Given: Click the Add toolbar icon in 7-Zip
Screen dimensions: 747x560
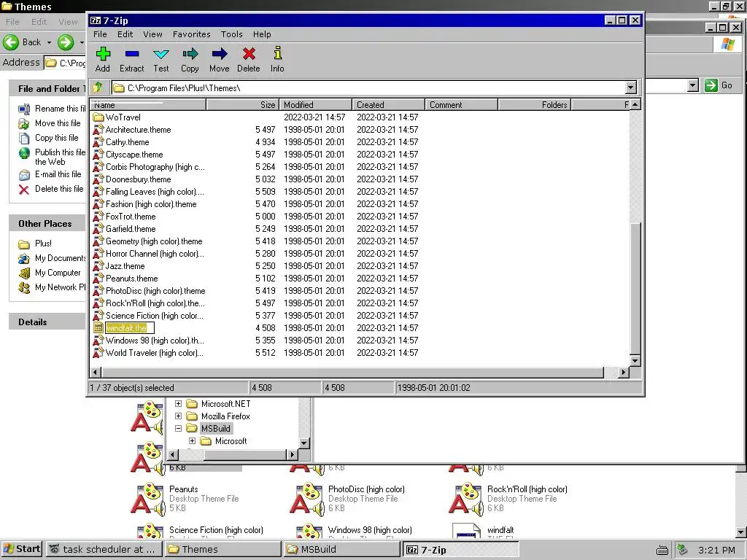Looking at the screenshot, I should [x=102, y=54].
